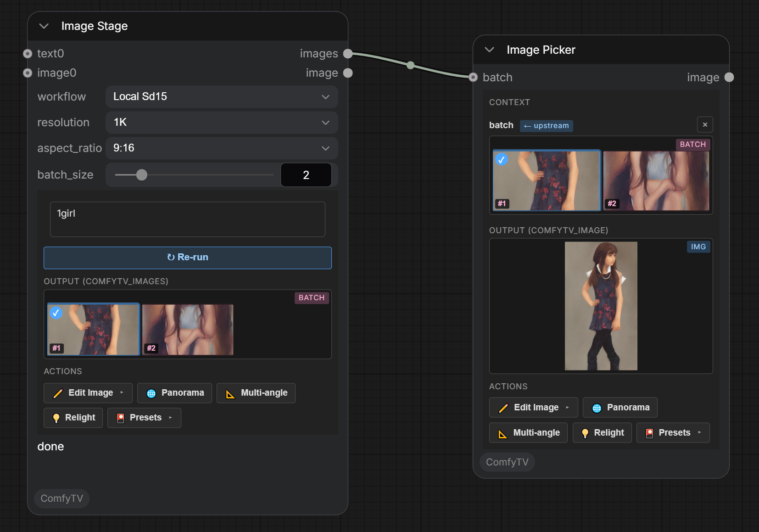Select thumbnail #1 in Image Stage output
The height and width of the screenshot is (532, 759).
(94, 329)
